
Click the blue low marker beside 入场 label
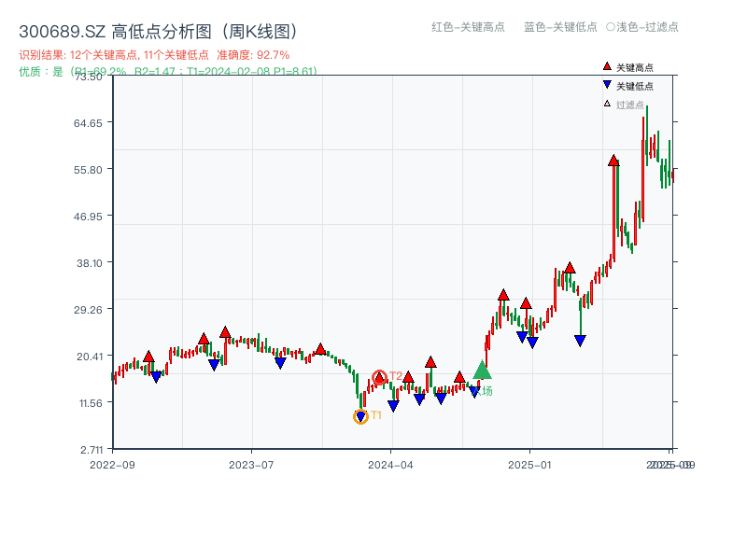(x=474, y=392)
